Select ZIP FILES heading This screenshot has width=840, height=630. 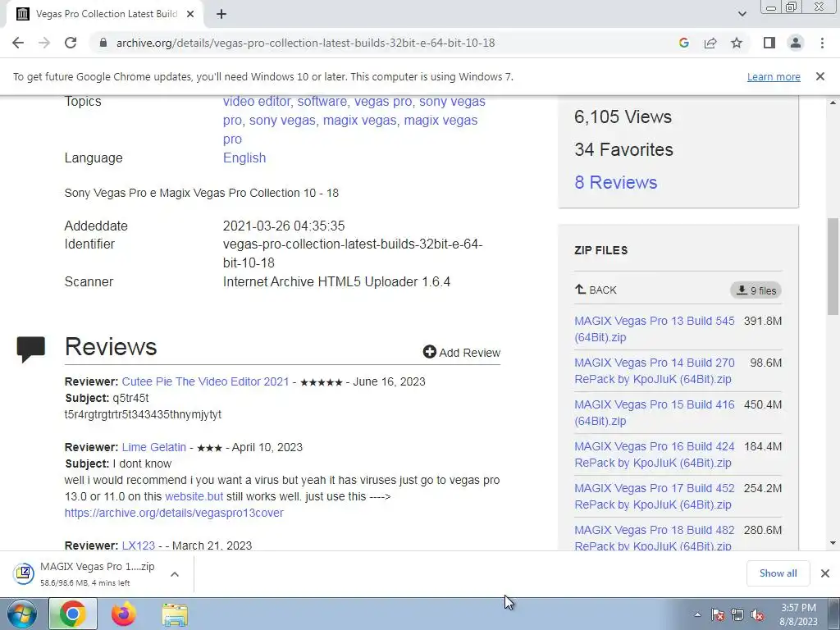(601, 250)
